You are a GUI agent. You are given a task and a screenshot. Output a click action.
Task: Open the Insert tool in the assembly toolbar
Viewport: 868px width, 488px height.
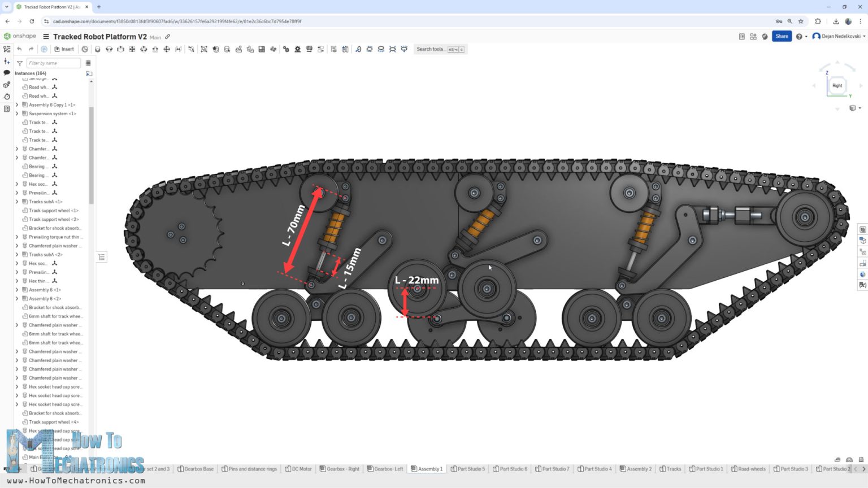(64, 49)
